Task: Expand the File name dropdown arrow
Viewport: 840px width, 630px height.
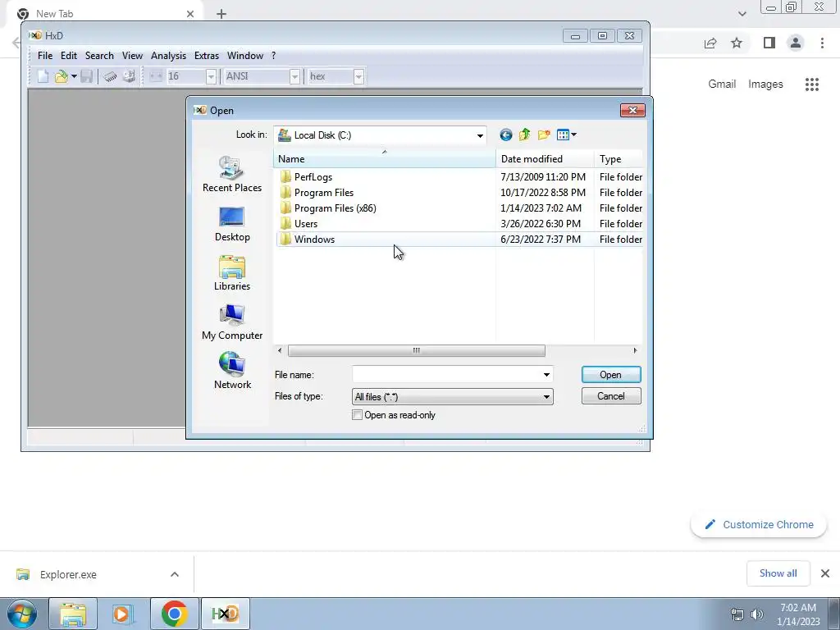Action: [x=546, y=374]
